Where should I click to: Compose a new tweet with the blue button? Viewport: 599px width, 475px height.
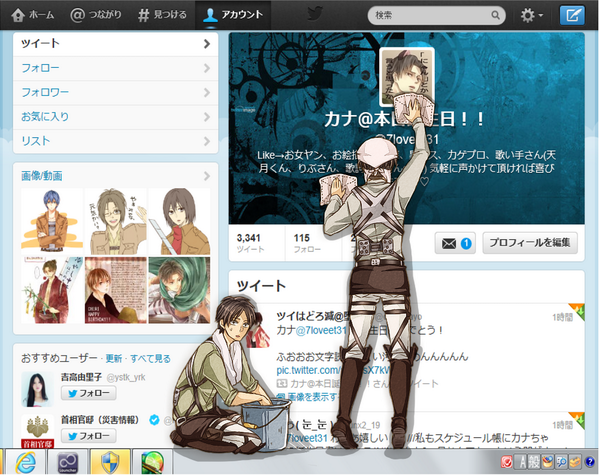click(572, 15)
